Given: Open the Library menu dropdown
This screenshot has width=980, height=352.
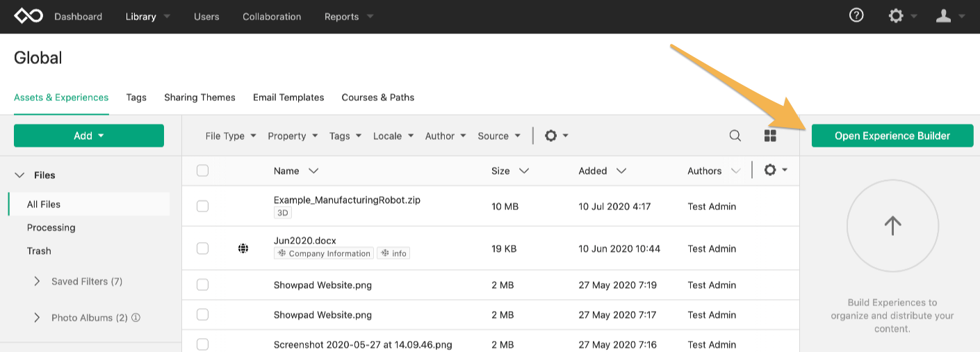Looking at the screenshot, I should click(x=148, y=16).
